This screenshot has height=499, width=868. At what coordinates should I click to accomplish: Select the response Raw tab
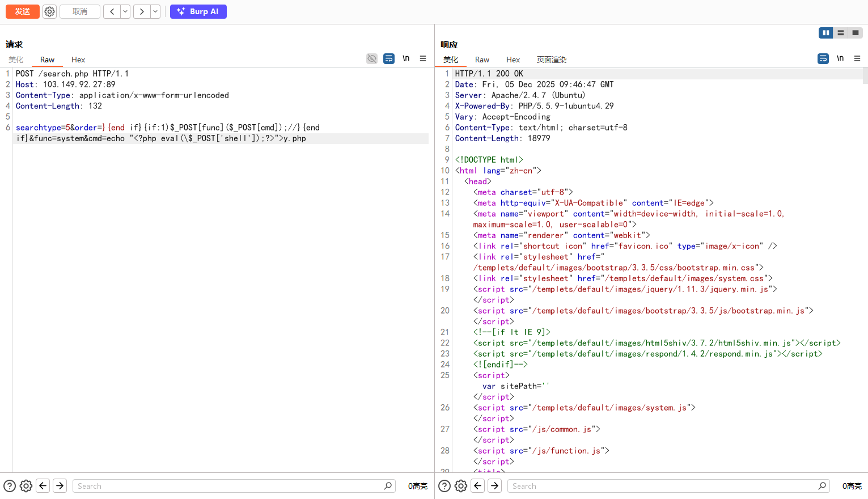coord(482,60)
